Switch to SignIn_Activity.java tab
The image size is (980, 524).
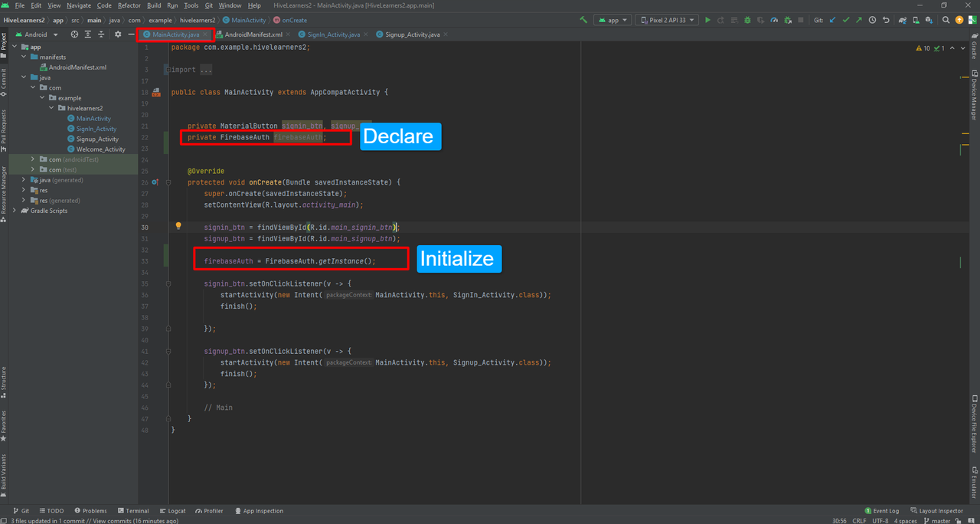click(x=334, y=34)
